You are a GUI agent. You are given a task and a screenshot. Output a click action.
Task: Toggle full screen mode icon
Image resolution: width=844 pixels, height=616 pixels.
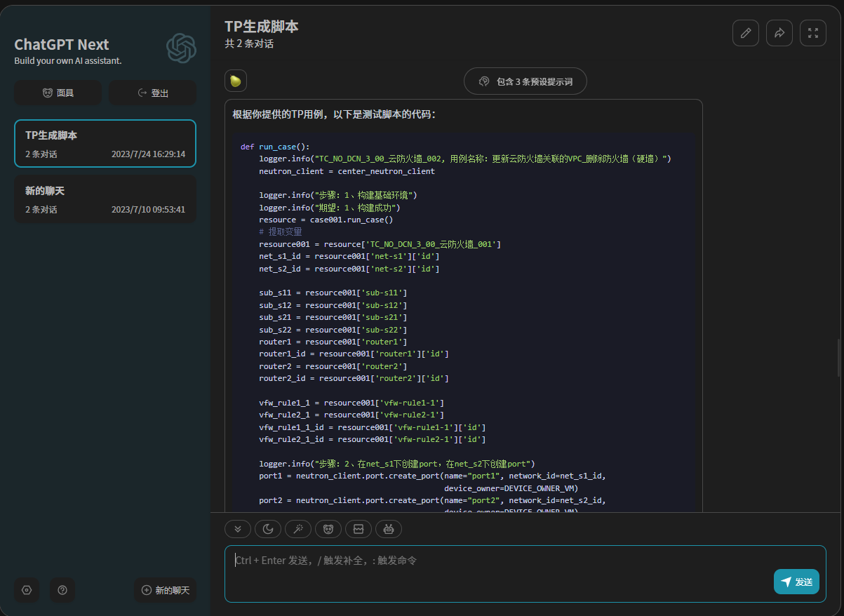(812, 33)
